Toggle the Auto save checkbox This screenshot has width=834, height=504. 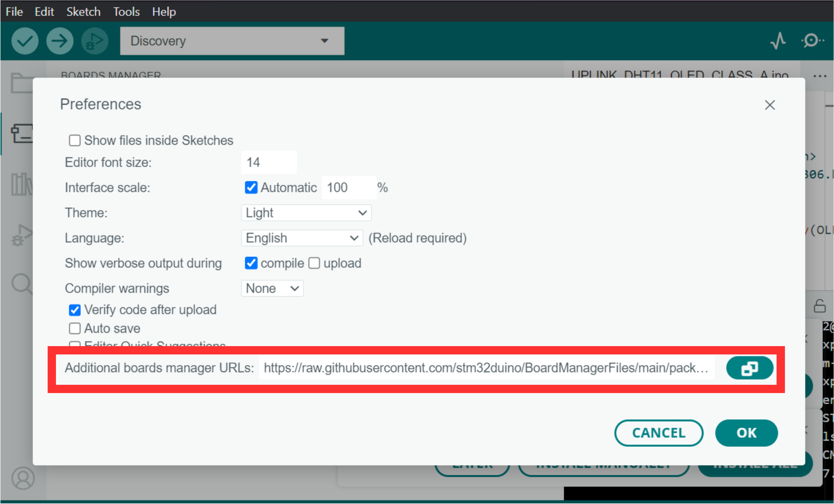pos(74,328)
